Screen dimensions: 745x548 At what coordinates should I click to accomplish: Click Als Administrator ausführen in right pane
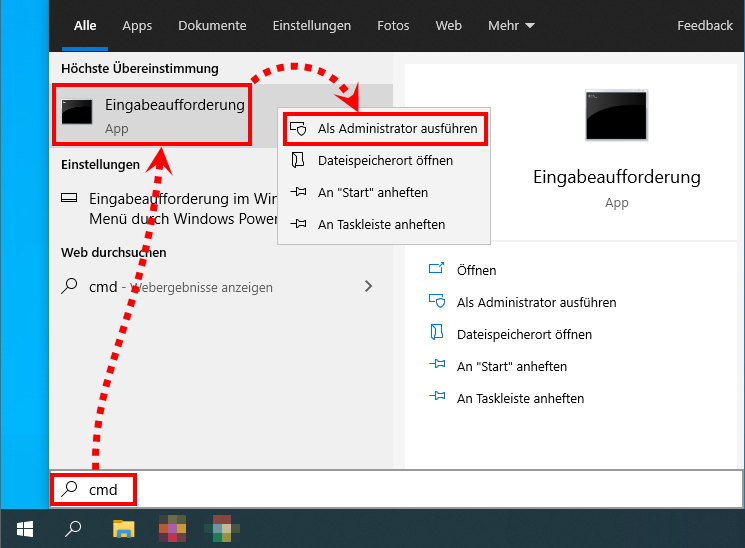(x=536, y=302)
